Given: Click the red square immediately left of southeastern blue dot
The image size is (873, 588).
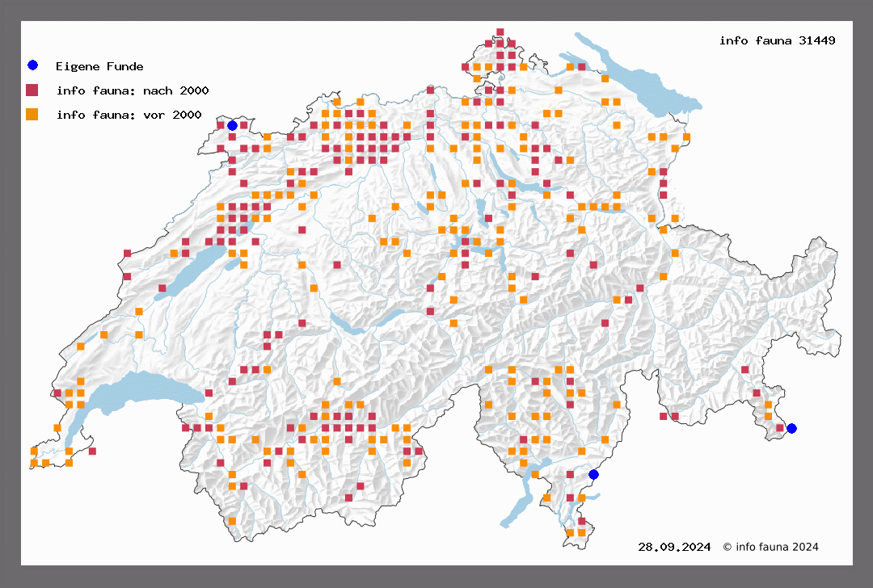Looking at the screenshot, I should click(780, 428).
